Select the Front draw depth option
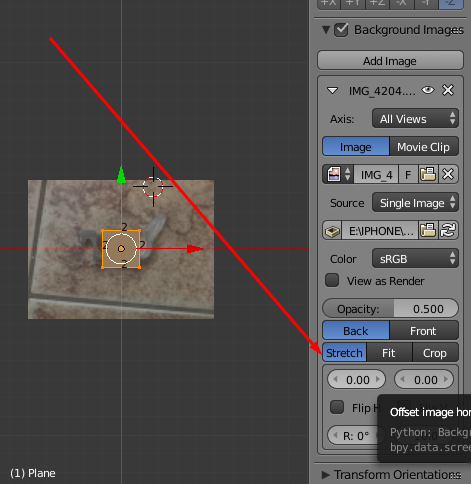Image resolution: width=471 pixels, height=484 pixels. coord(424,331)
